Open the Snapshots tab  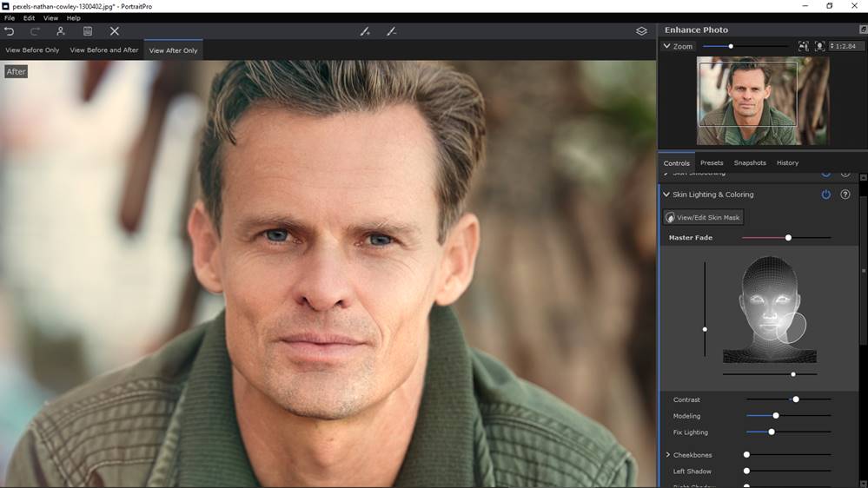[x=750, y=162]
